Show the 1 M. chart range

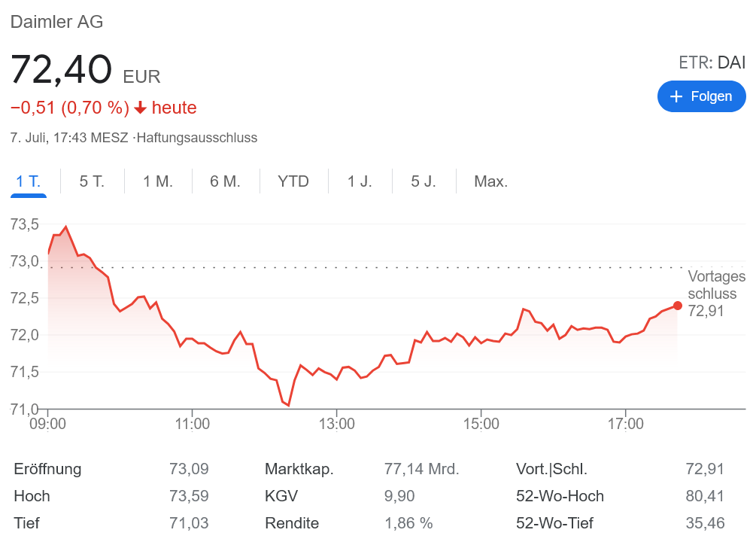click(158, 181)
